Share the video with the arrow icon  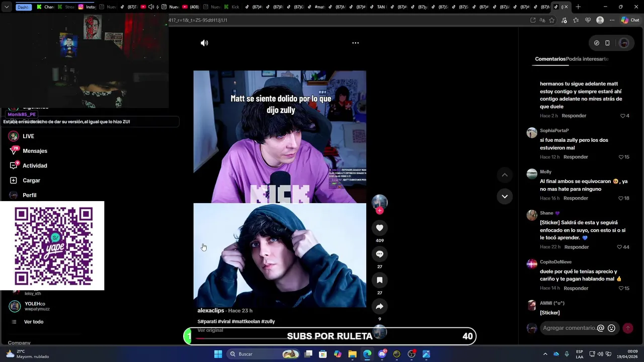379,306
